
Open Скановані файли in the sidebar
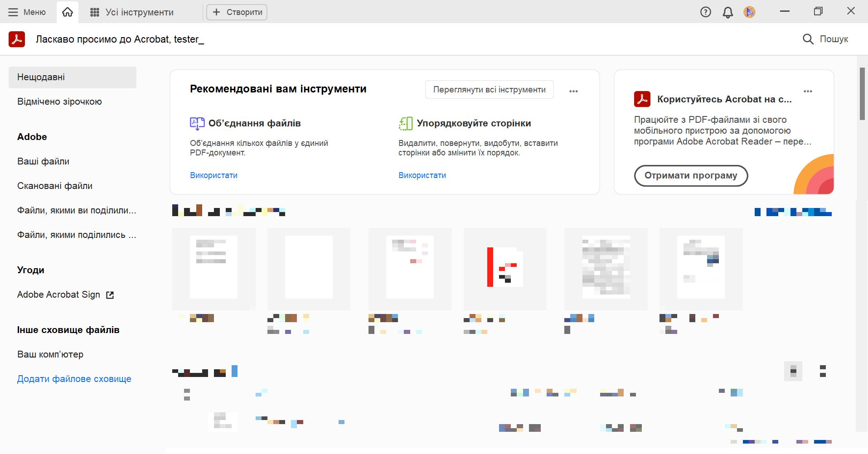point(55,186)
